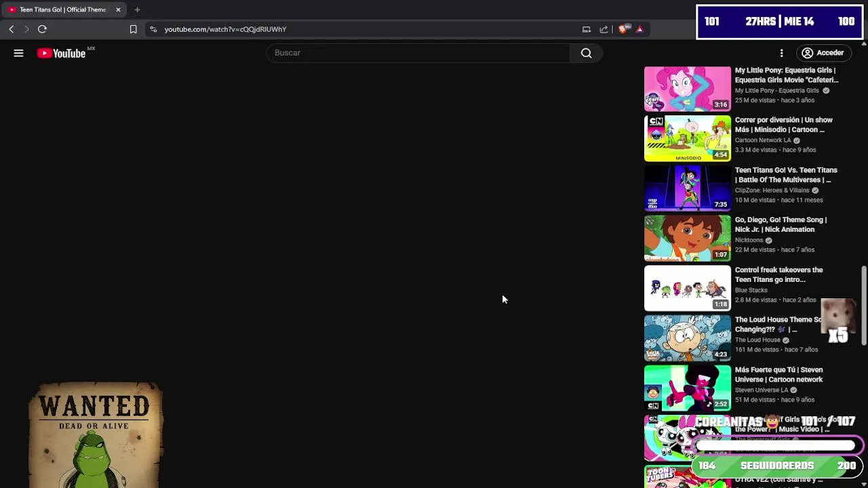Click the Acceder sign-in button
The height and width of the screenshot is (488, 868).
pyautogui.click(x=823, y=53)
